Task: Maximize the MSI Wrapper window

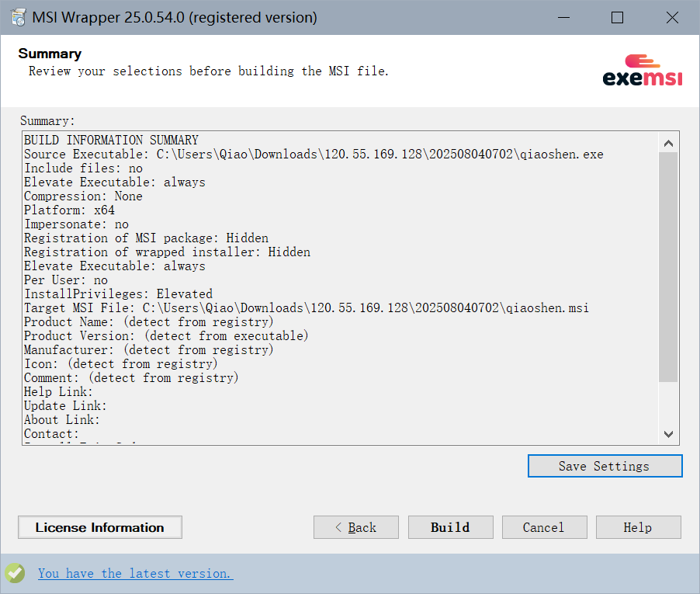Action: [617, 17]
